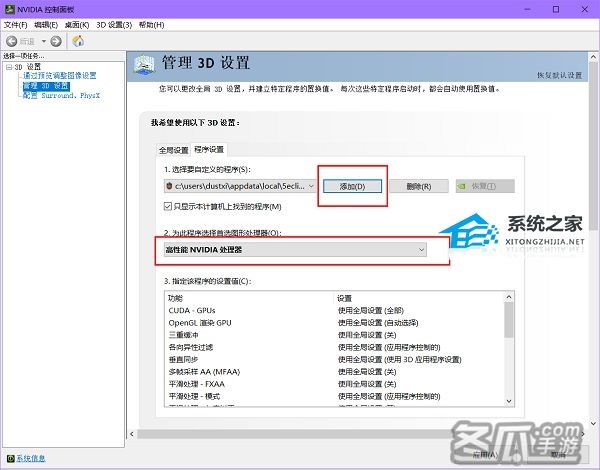600x470 pixels.
Task: Click the program icon in dropdown field
Action: [169, 186]
